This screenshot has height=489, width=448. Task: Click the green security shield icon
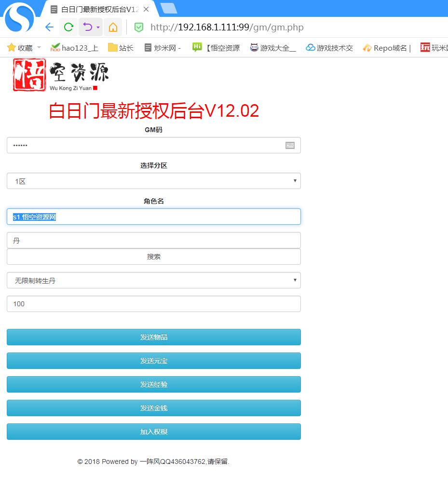[139, 27]
